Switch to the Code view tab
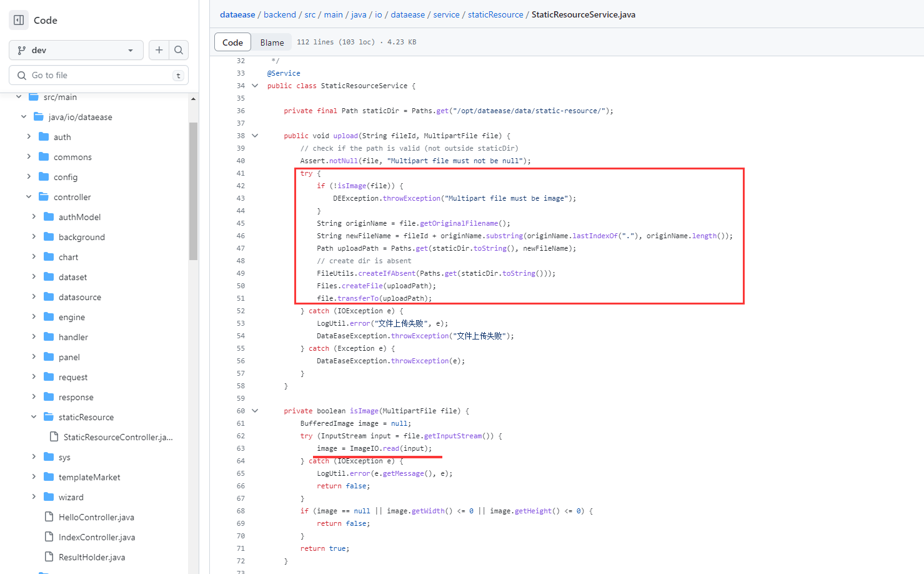This screenshot has height=574, width=924. [232, 43]
